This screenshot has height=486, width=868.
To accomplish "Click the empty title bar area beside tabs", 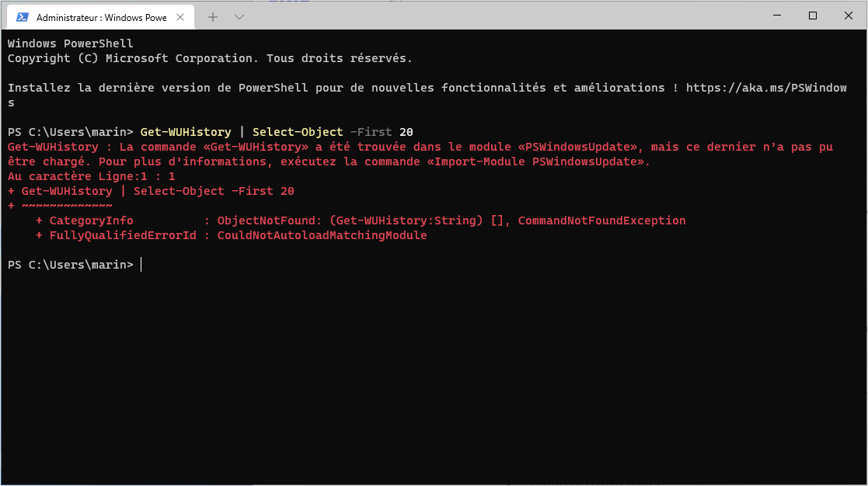I will point(498,16).
